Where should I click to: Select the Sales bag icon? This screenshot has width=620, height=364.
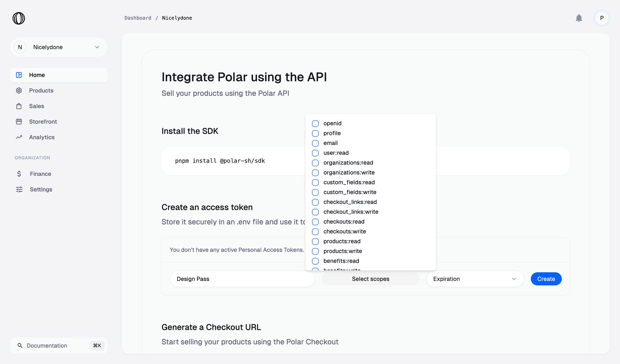[19, 106]
